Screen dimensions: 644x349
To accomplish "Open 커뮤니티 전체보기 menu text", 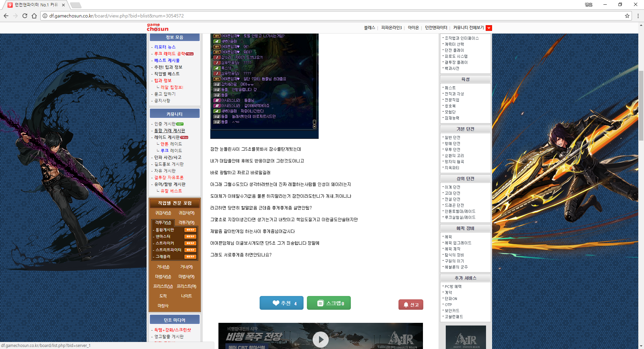I will (468, 28).
